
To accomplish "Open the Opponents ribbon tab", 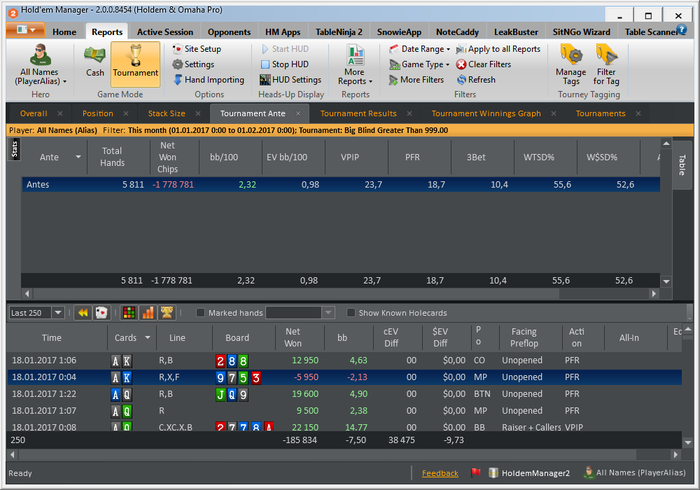I will [x=229, y=32].
